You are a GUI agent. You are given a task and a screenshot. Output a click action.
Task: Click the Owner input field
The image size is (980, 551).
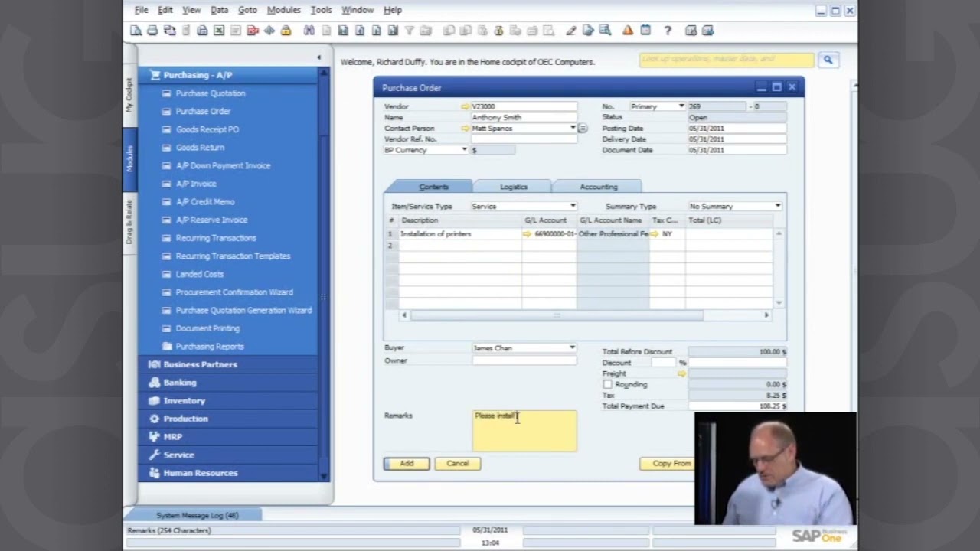click(x=524, y=360)
